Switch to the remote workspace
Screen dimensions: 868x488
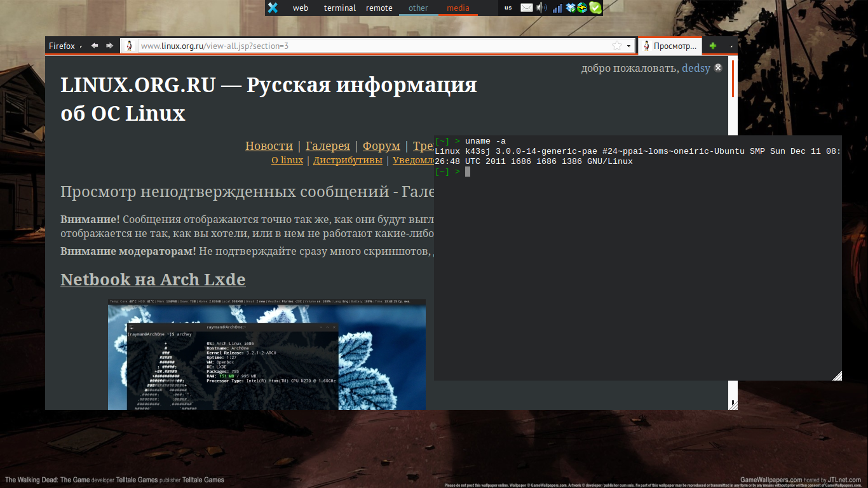(x=379, y=8)
